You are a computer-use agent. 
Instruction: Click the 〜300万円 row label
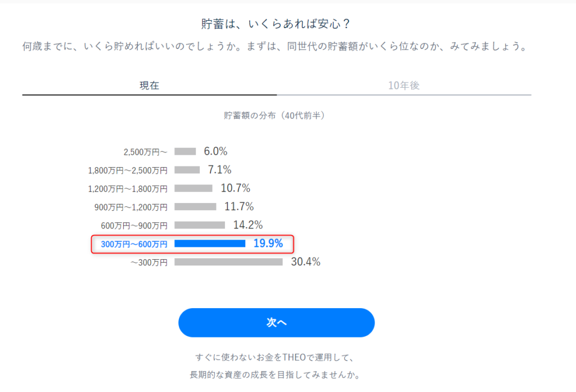click(x=148, y=262)
